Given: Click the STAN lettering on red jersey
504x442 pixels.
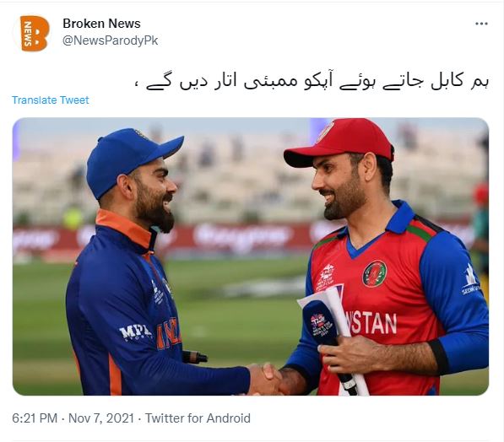Looking at the screenshot, I should [373, 324].
